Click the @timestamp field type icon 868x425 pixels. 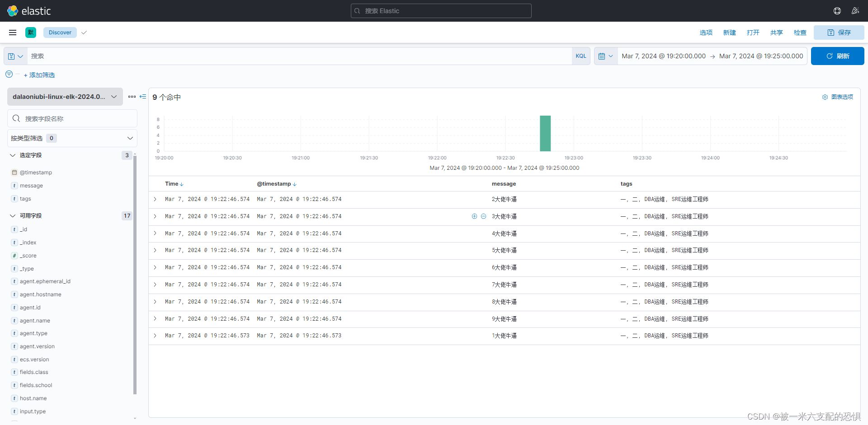tap(14, 173)
